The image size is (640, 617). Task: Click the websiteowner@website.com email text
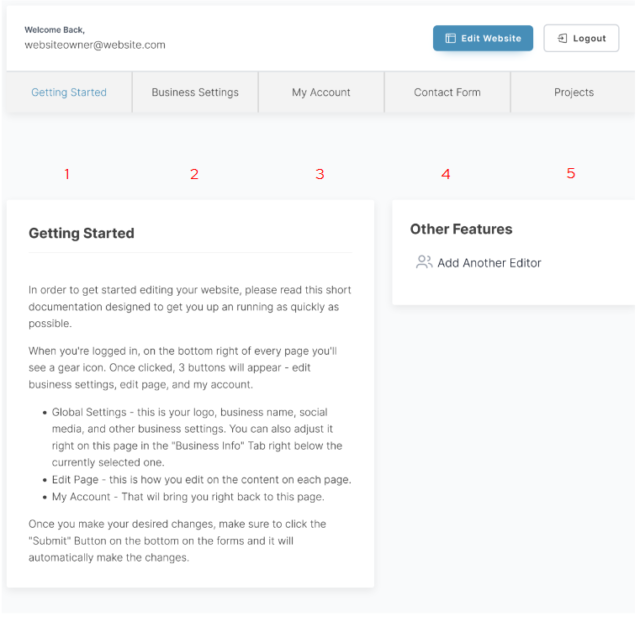click(95, 45)
